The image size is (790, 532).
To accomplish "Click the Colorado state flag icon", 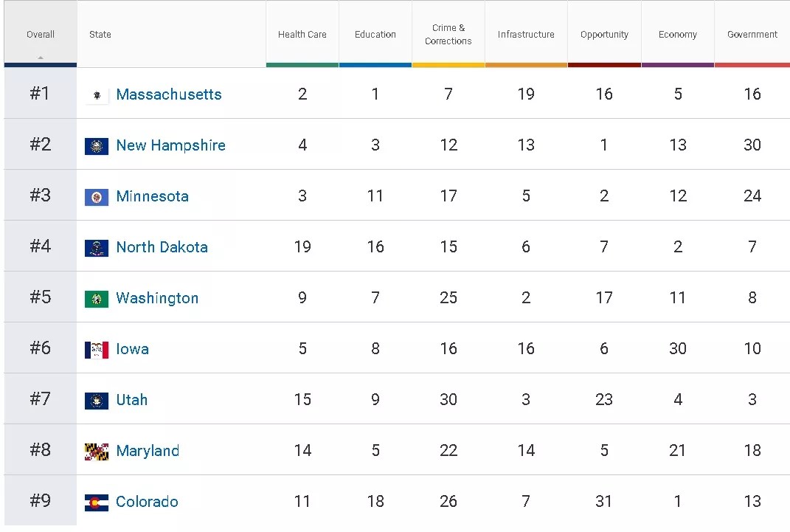I will [x=97, y=502].
